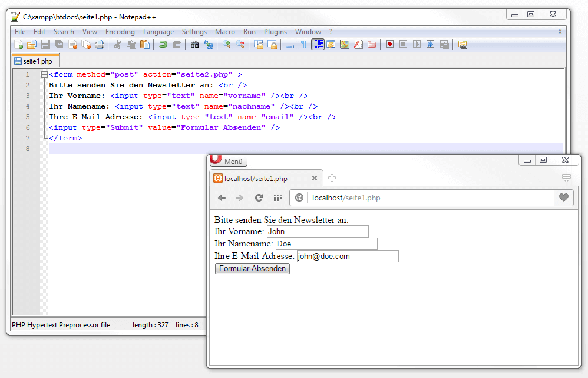Click the New file icon in Notepad++
588x378 pixels.
(x=19, y=45)
